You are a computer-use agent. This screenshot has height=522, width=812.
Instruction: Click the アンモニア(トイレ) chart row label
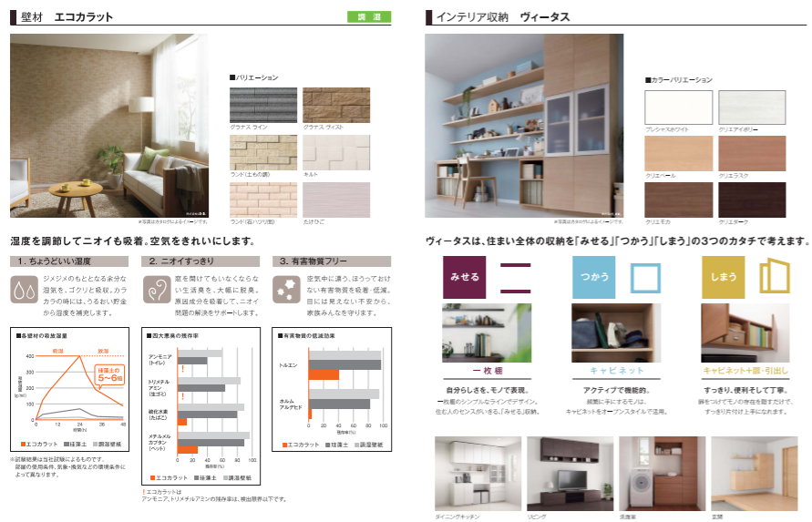coord(160,360)
